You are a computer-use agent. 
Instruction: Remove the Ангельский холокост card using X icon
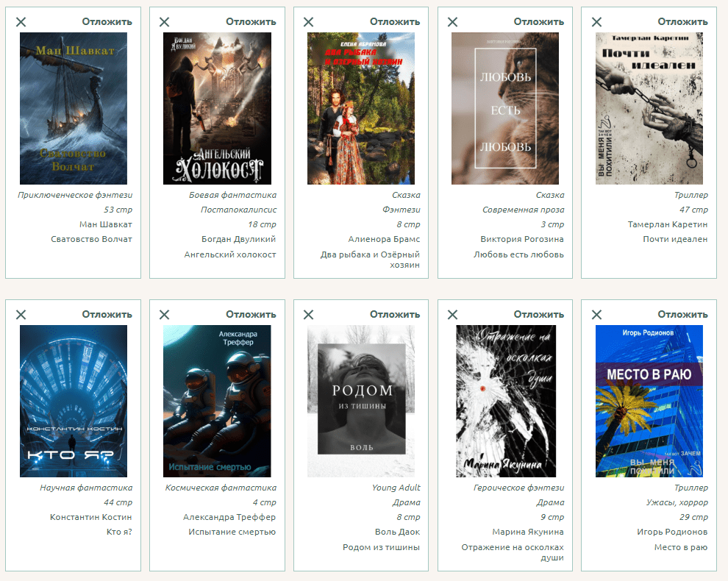tap(165, 22)
